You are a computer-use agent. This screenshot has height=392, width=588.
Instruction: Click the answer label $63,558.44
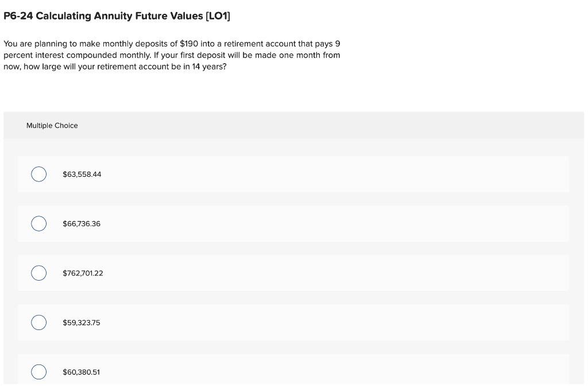[82, 174]
